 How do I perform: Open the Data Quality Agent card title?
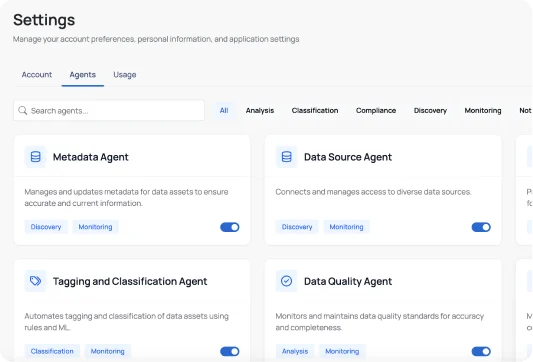348,281
